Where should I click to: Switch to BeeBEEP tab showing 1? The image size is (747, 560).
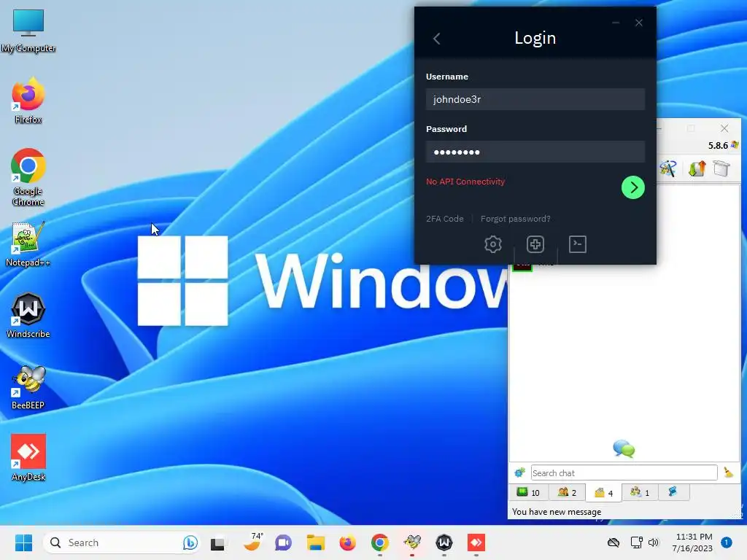pyautogui.click(x=640, y=492)
